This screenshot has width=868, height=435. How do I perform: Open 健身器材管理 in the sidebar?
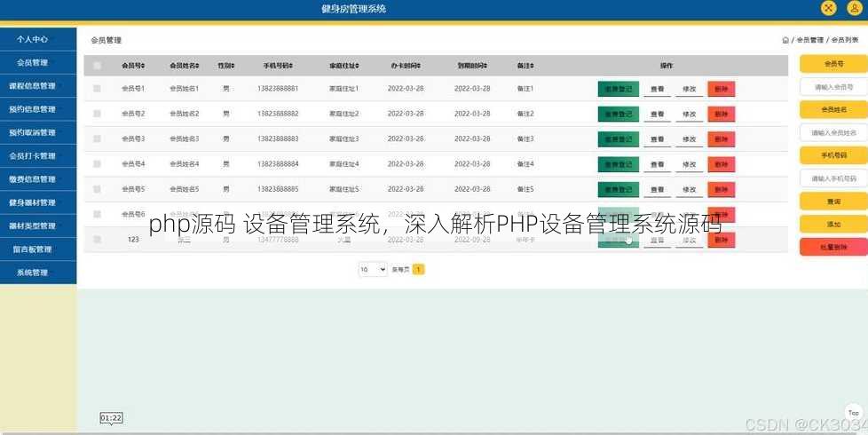pos(38,202)
